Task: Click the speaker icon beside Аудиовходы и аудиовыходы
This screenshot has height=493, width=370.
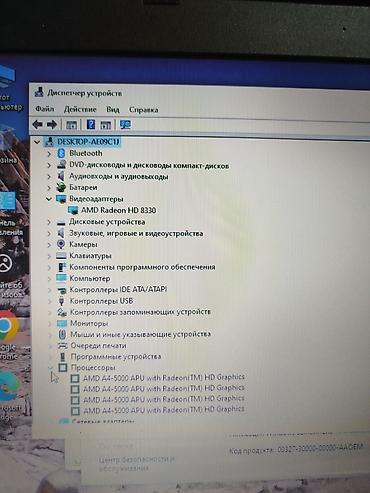Action: coord(61,176)
